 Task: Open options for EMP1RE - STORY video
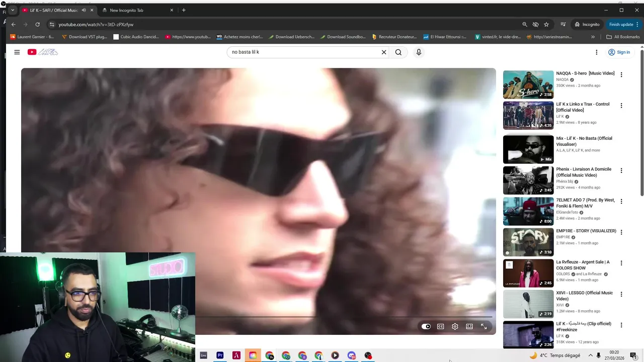(621, 232)
